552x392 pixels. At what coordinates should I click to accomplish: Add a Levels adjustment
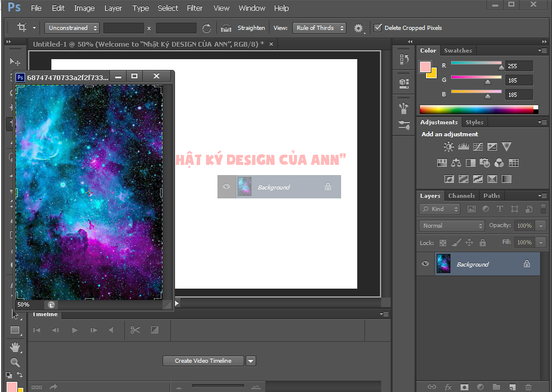click(464, 146)
